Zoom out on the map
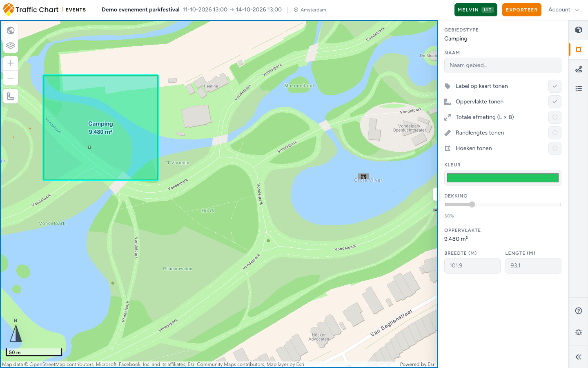 click(x=11, y=78)
